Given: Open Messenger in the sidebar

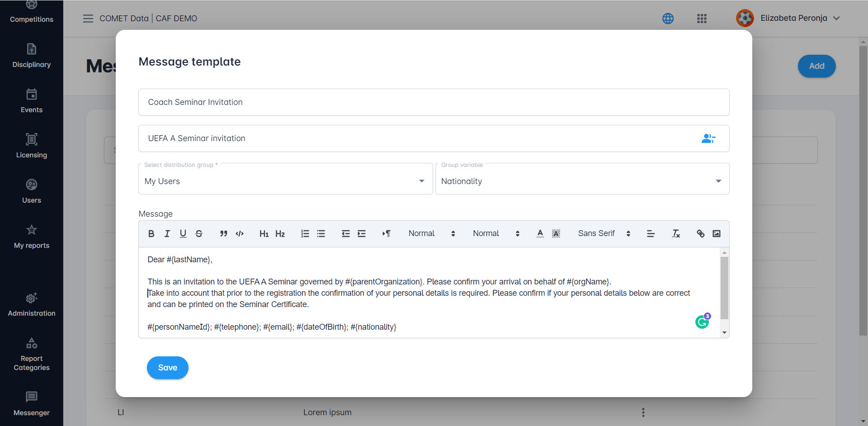Looking at the screenshot, I should pyautogui.click(x=32, y=403).
